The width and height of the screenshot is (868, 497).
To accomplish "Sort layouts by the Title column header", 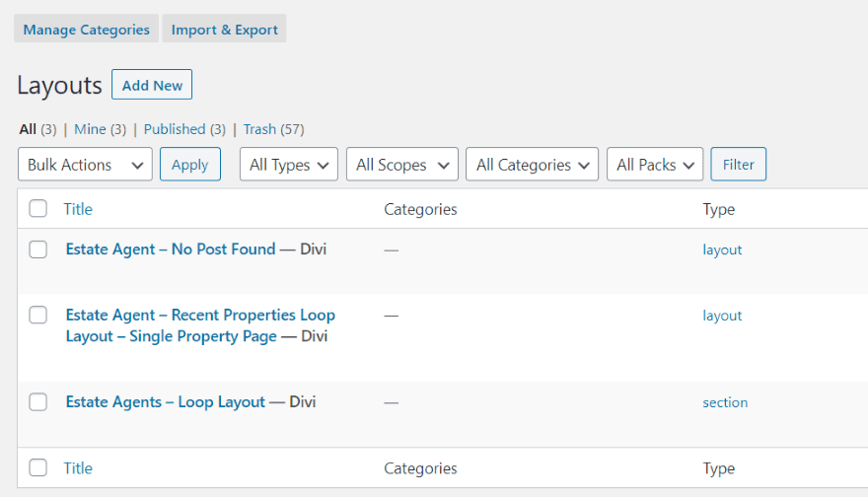I will [x=78, y=209].
